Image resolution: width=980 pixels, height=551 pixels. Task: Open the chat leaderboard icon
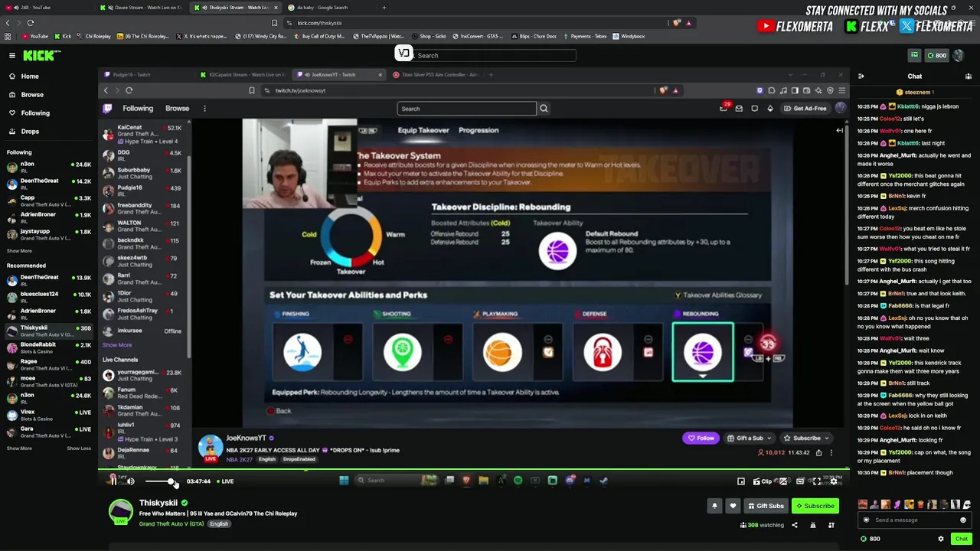(969, 77)
